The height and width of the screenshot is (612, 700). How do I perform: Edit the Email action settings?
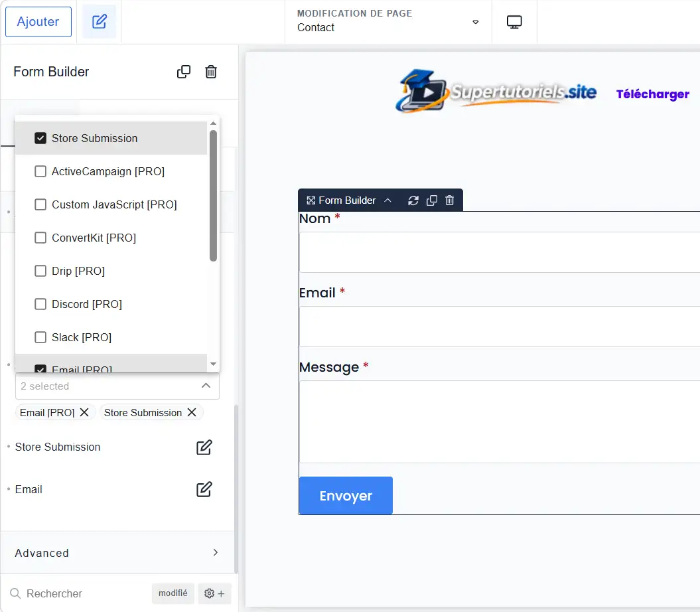tap(204, 489)
